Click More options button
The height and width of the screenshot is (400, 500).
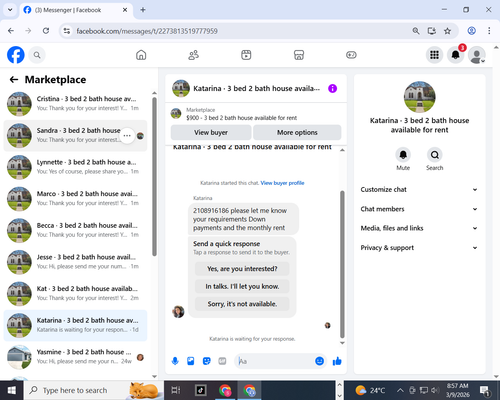(x=297, y=132)
